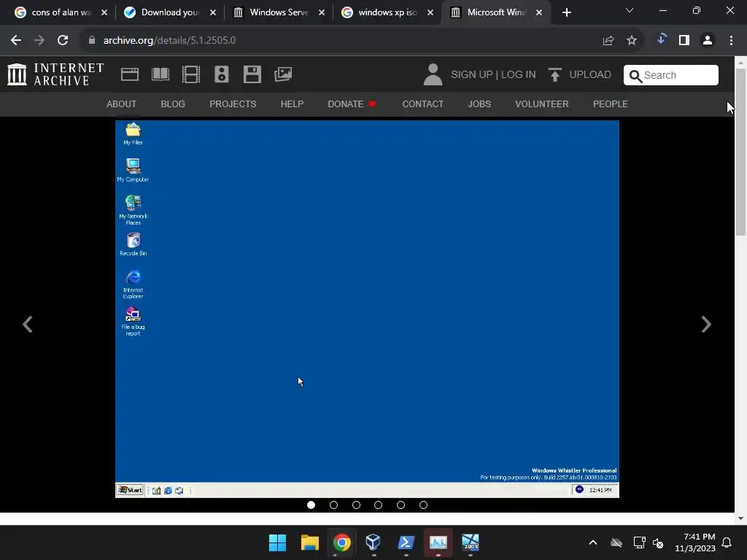
Task: Click the UPLOAD link
Action: tap(590, 75)
